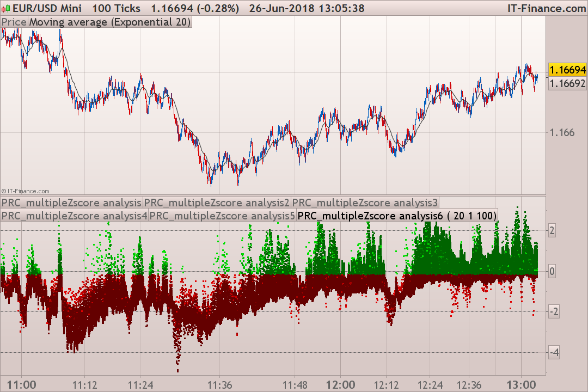Click the IT-Finance.com title link
This screenshot has height=392, width=588.
point(547,8)
